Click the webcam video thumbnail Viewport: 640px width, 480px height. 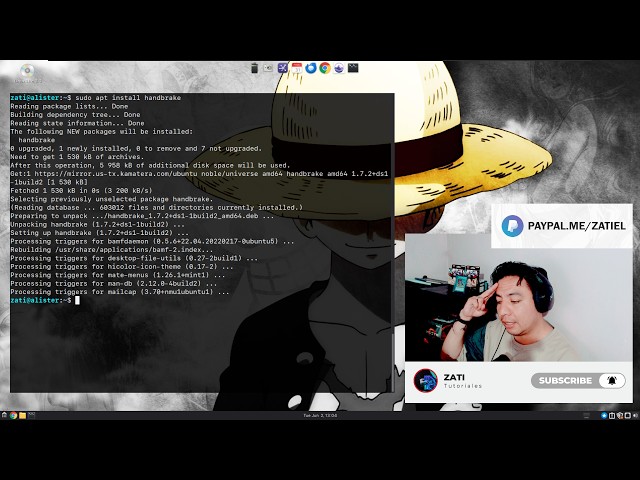pos(518,298)
